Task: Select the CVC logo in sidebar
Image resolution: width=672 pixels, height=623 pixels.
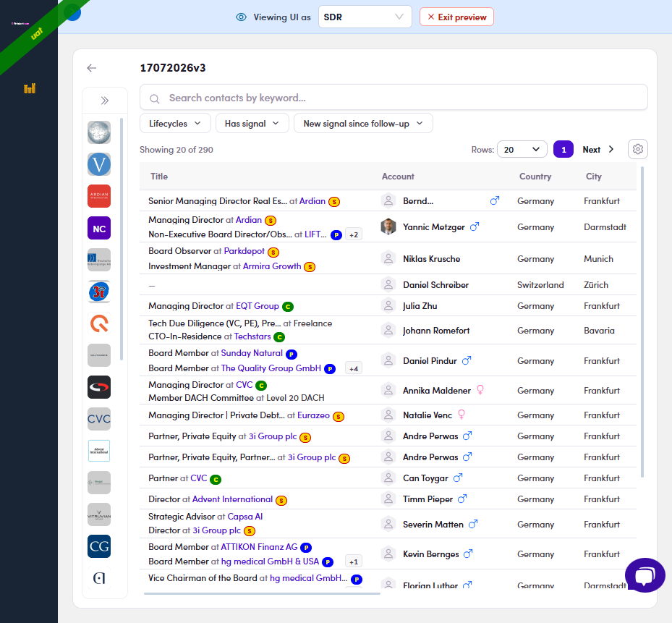Action: click(x=99, y=419)
